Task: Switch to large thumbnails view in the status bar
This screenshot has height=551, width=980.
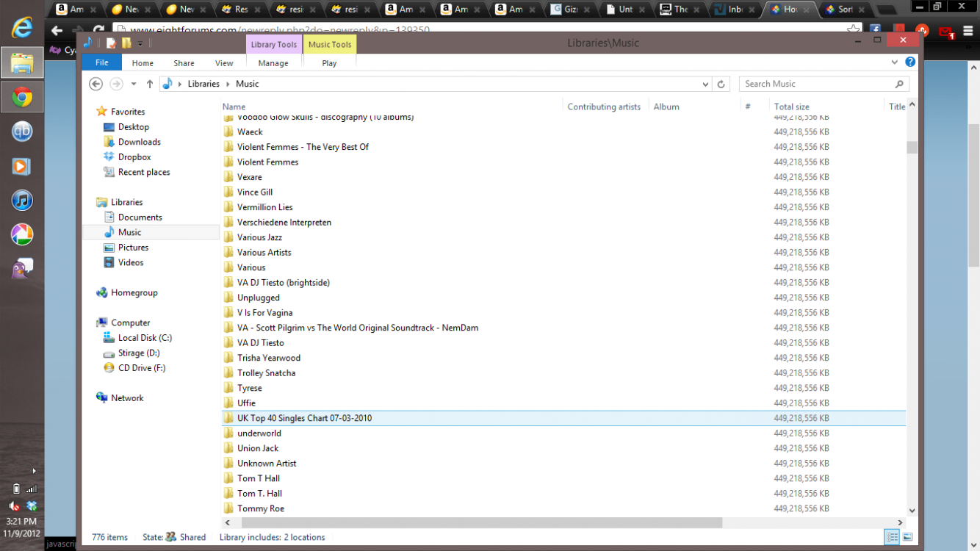Action: click(907, 537)
